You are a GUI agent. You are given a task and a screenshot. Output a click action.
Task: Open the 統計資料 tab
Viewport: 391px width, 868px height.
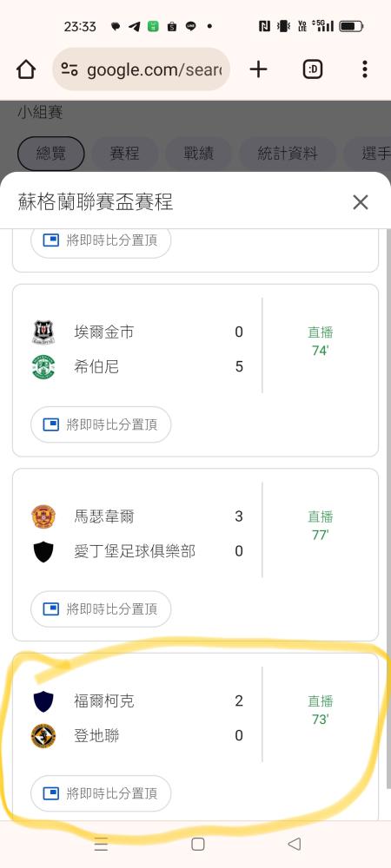pyautogui.click(x=288, y=154)
